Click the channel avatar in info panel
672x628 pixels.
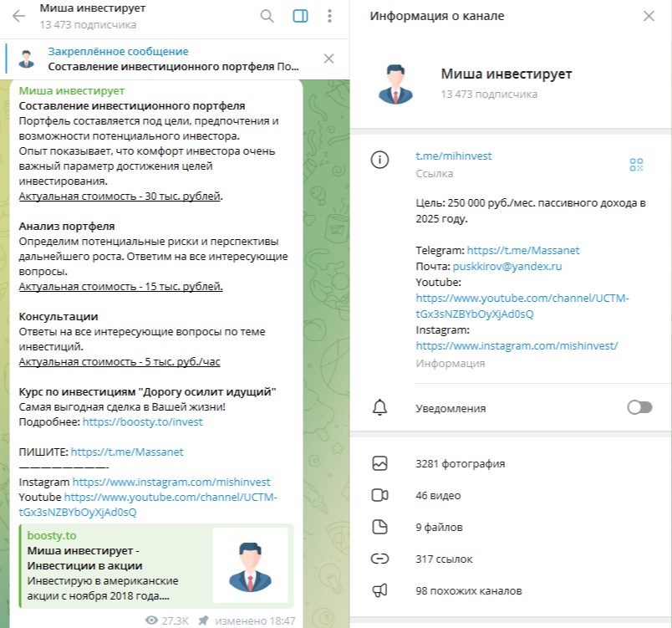[x=395, y=84]
